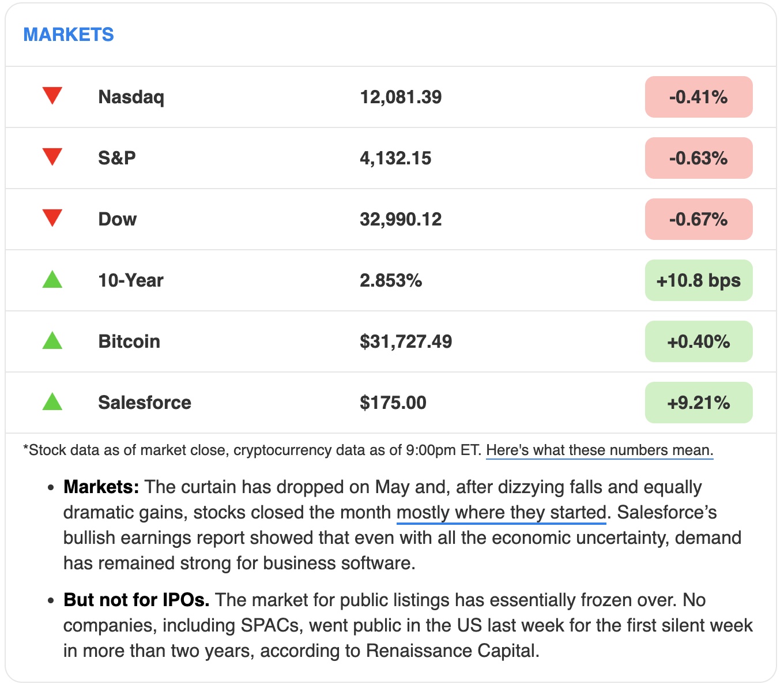This screenshot has height=684, width=784.
Task: Click the red down arrow beside Nasdaq
Action: click(52, 96)
